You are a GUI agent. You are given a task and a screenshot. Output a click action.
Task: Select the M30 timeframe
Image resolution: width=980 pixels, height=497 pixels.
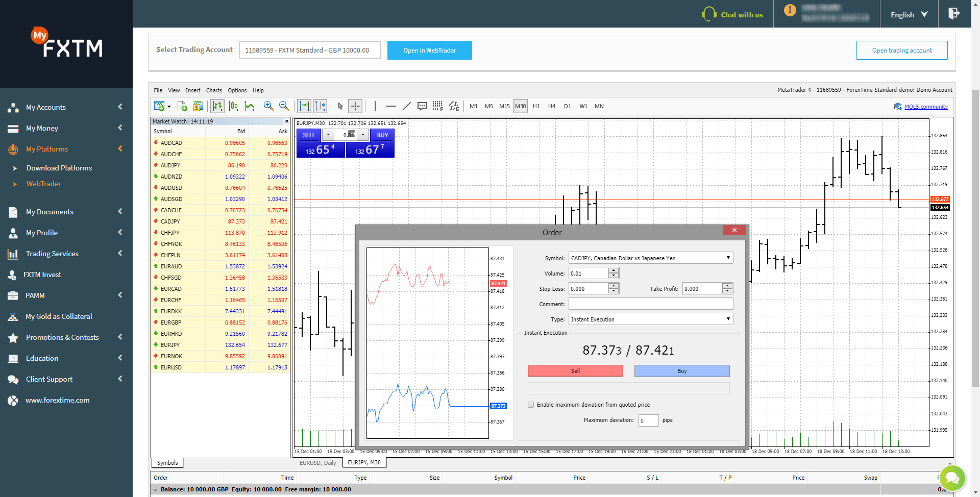tap(521, 106)
